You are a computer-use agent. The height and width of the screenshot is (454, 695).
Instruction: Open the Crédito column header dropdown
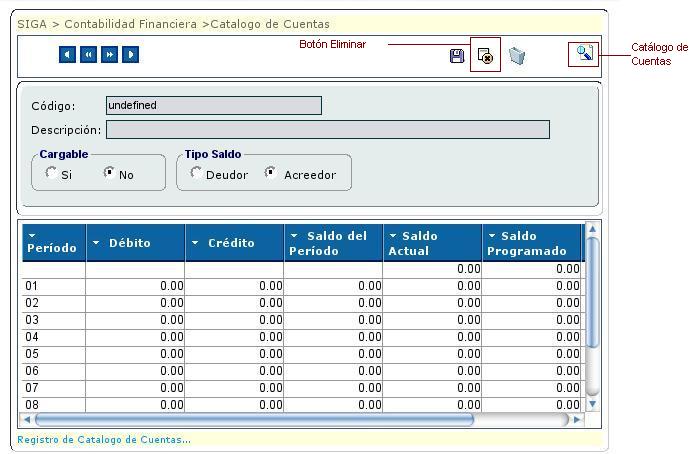tap(195, 243)
